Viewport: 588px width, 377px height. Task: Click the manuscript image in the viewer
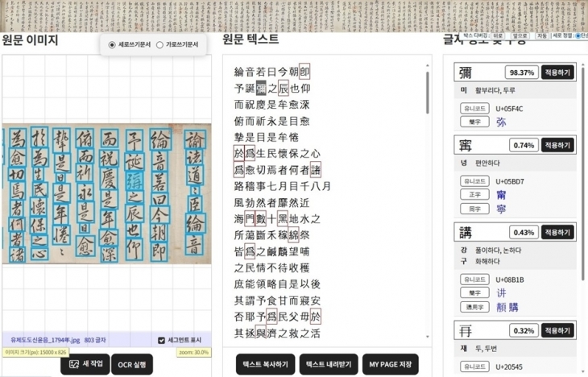pyautogui.click(x=107, y=193)
